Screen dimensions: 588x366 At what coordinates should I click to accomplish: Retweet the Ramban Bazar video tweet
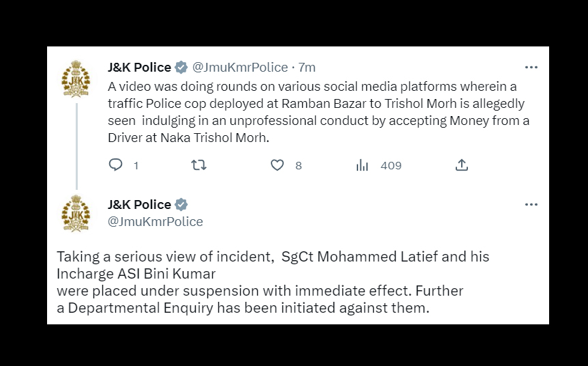[x=199, y=165]
